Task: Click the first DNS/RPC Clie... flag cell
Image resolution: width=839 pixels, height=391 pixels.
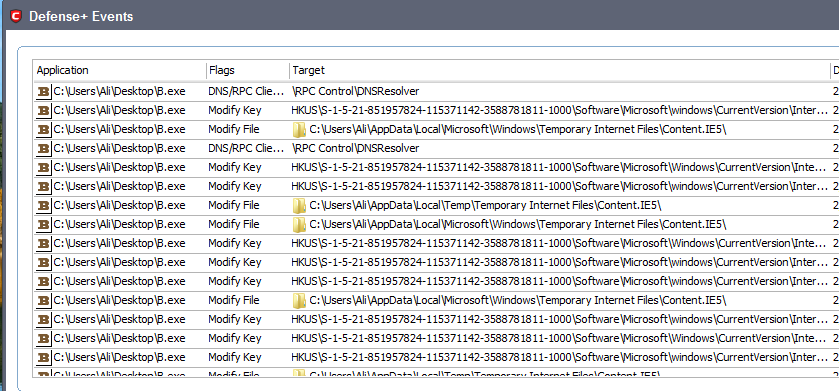Action: tap(247, 91)
